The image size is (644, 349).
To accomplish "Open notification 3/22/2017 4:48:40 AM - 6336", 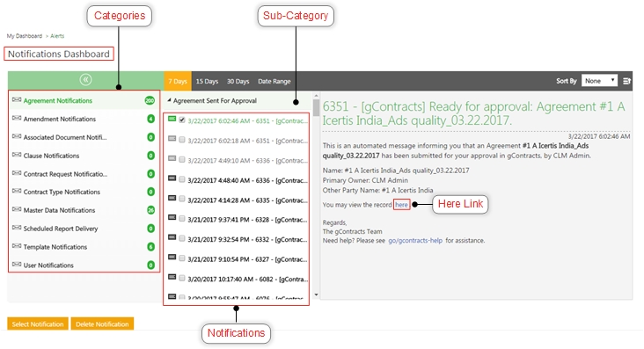I will click(x=247, y=180).
